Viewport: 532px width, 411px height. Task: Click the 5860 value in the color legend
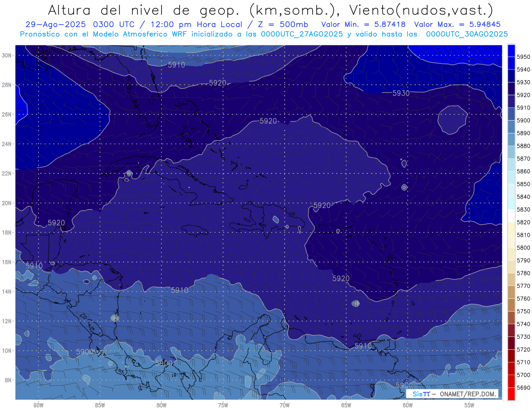(524, 171)
